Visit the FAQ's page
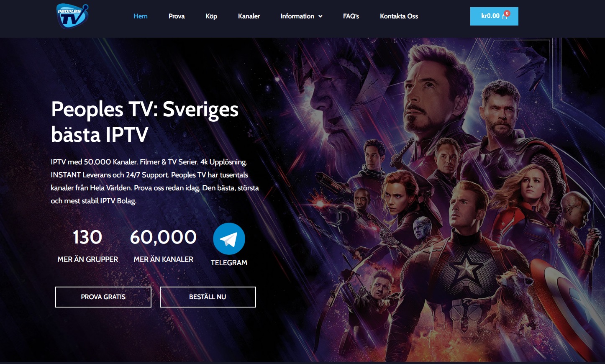605x364 pixels. point(351,16)
